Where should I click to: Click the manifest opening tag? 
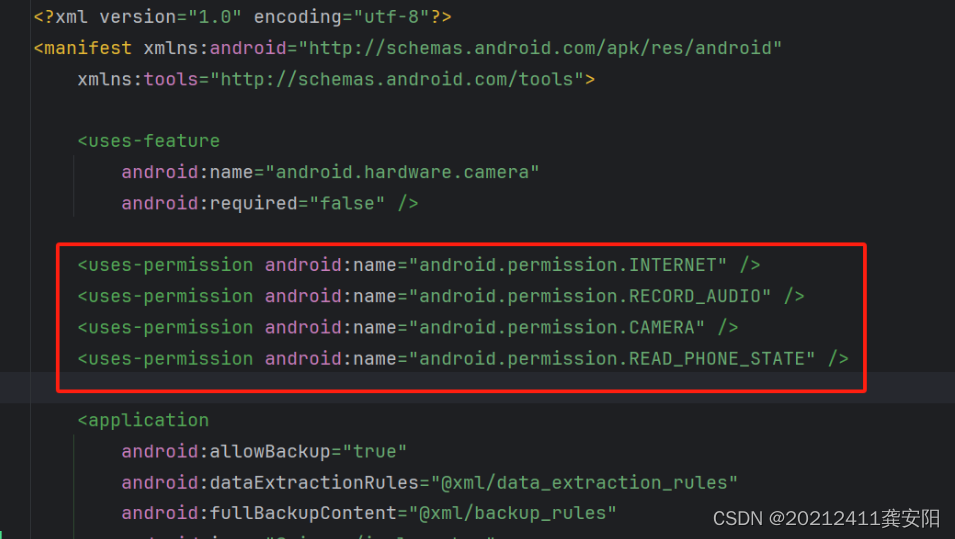pyautogui.click(x=83, y=48)
